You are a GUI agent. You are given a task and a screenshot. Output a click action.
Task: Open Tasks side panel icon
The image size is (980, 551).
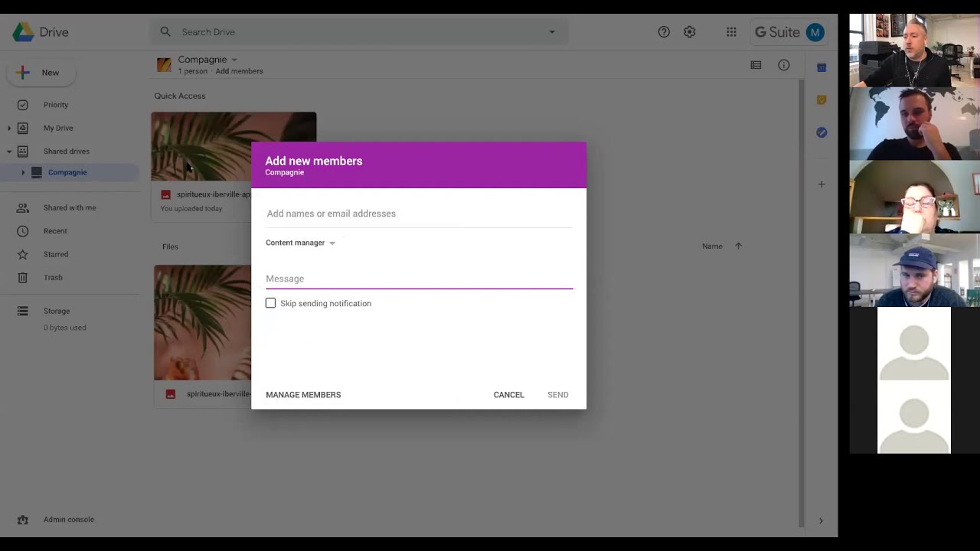point(822,132)
